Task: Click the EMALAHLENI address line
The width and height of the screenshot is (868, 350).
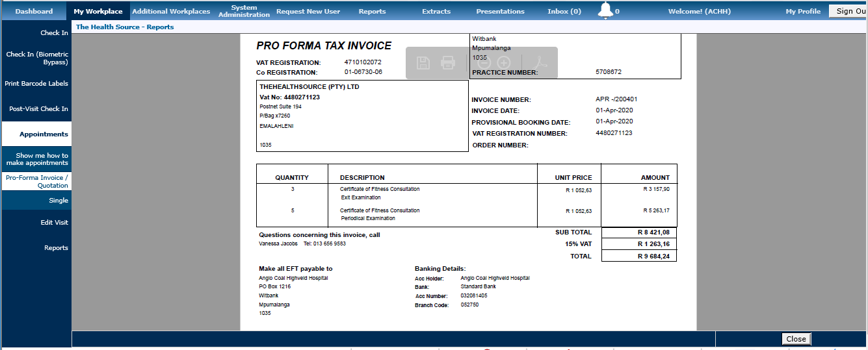Action: click(276, 126)
